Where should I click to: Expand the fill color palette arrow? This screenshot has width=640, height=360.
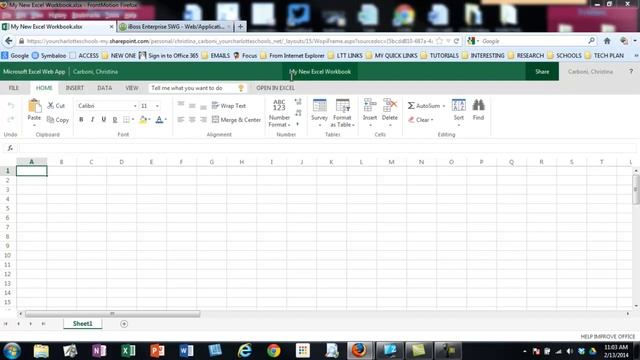coord(149,120)
